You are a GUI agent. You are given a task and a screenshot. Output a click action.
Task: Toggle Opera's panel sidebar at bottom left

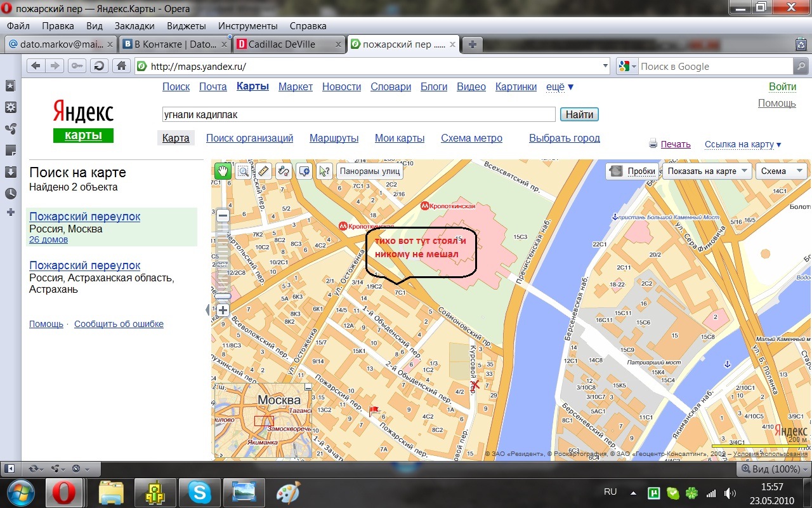pos(10,469)
